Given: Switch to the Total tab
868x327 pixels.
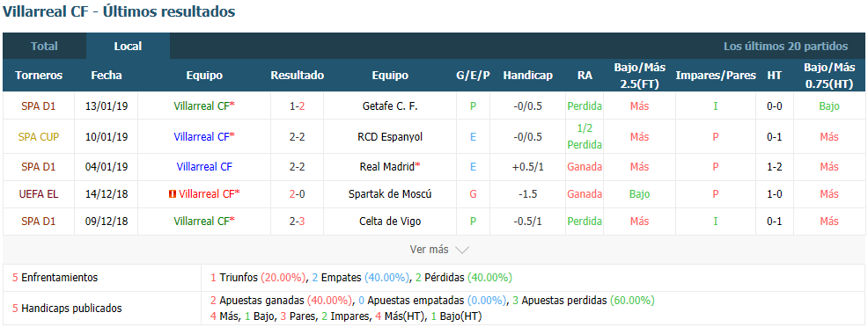Looking at the screenshot, I should [x=44, y=47].
